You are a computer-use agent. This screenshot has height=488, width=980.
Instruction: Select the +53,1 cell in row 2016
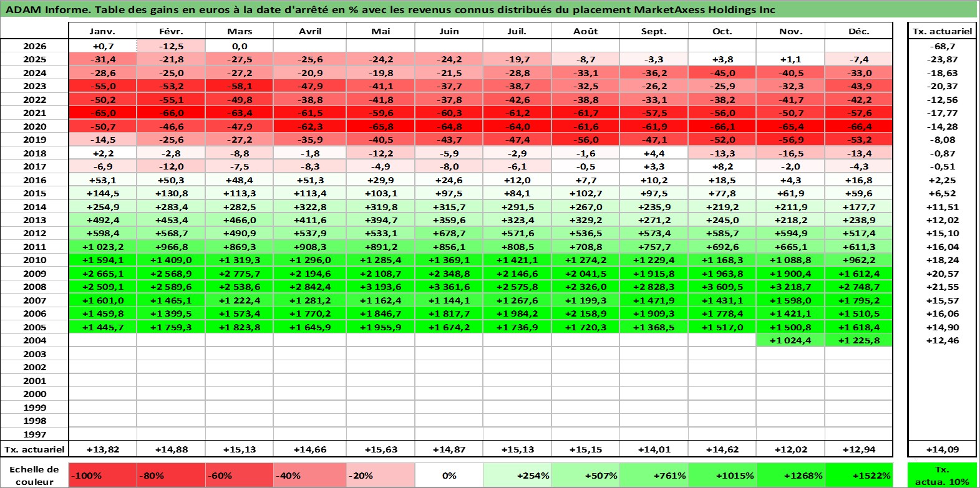point(102,180)
